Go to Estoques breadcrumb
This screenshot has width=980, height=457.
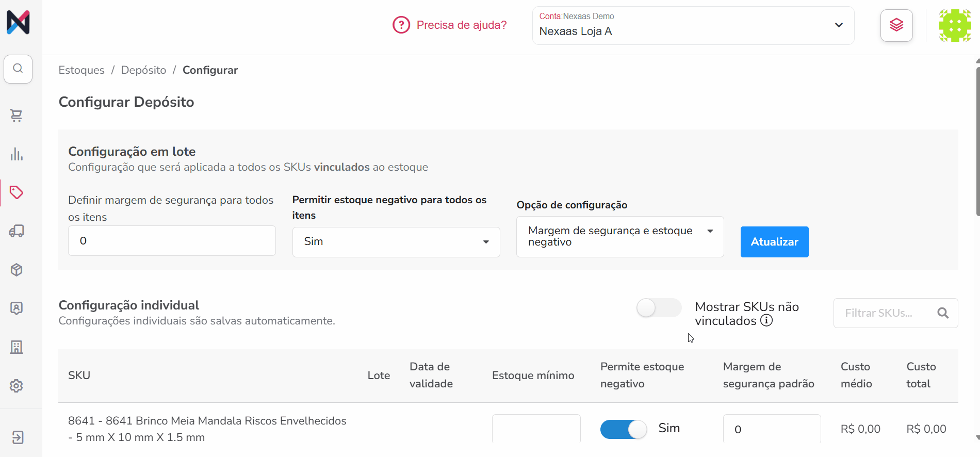[x=81, y=70]
